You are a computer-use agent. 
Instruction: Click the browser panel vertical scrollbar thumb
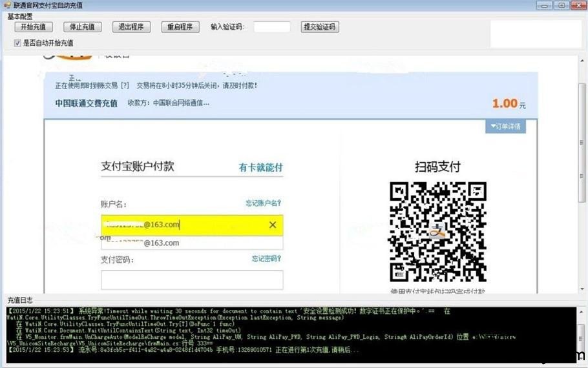coord(582,143)
